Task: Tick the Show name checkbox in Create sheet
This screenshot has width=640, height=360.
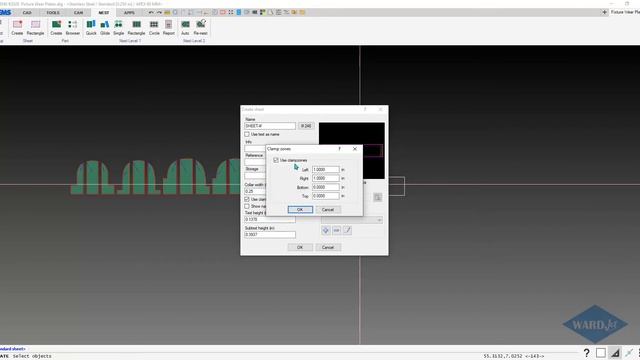Action: point(247,206)
